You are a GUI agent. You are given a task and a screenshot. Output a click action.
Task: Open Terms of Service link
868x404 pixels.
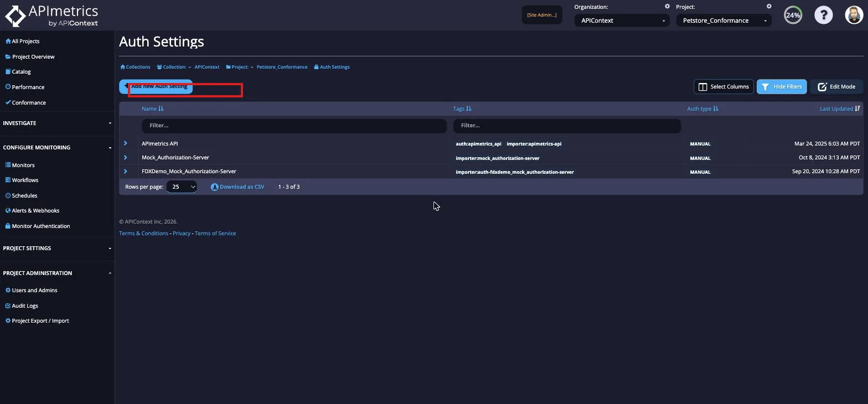215,233
